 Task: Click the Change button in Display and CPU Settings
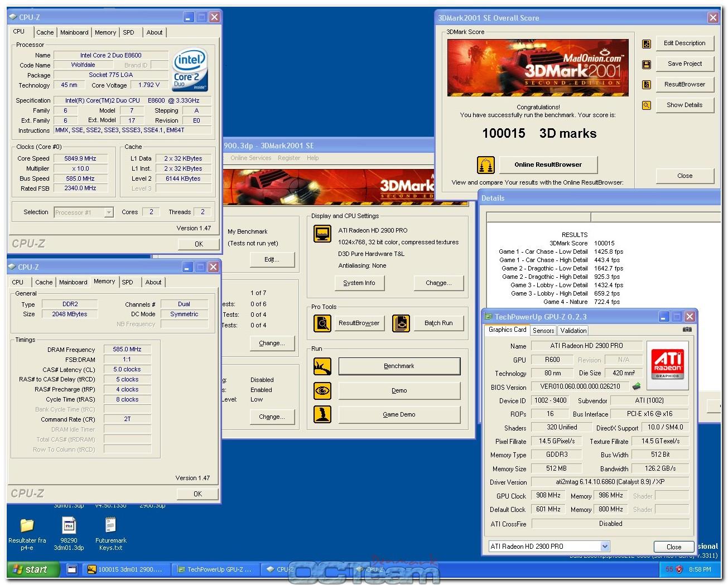click(x=439, y=283)
